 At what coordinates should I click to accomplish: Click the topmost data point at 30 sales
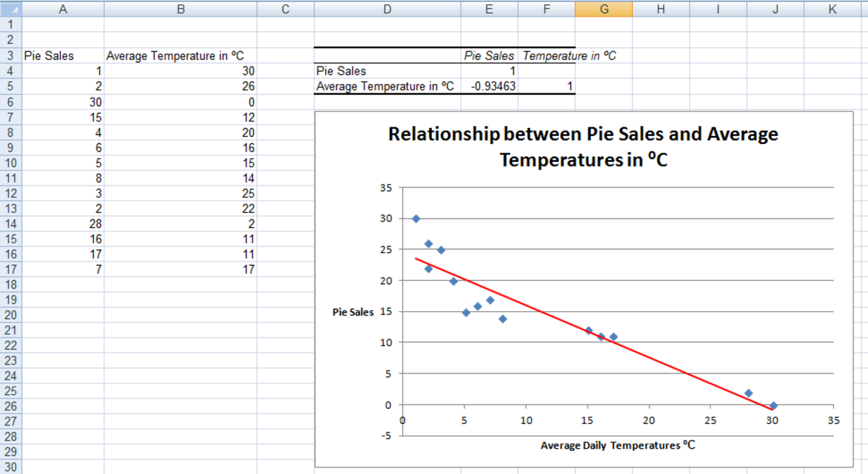(416, 219)
